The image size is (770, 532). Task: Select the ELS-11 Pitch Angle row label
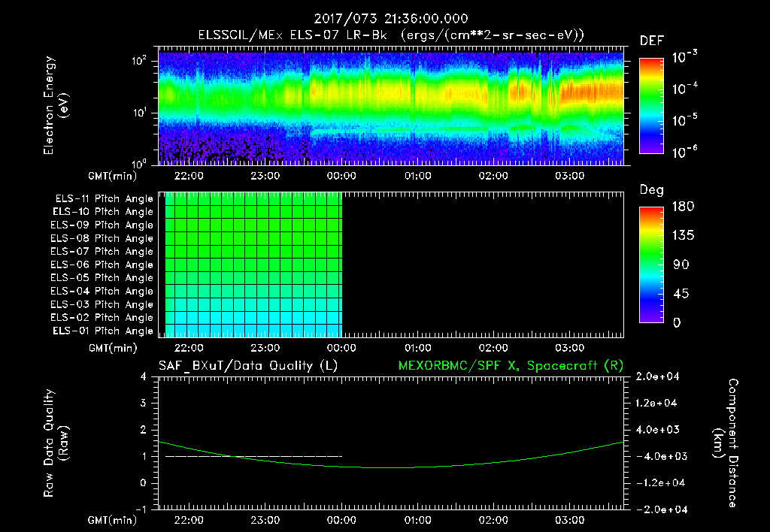pos(104,199)
